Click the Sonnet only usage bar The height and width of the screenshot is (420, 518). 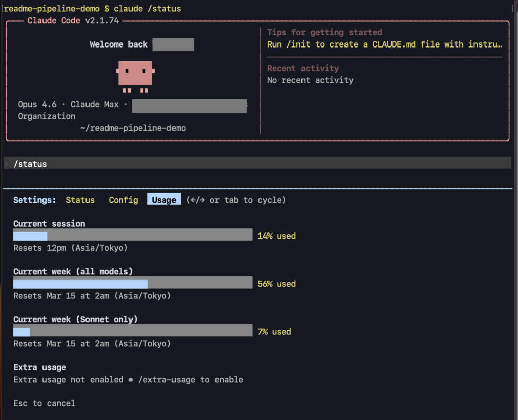[x=133, y=331]
